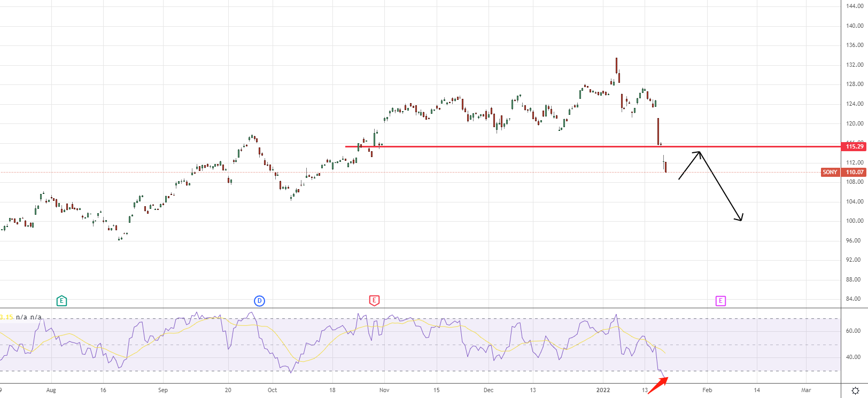Click the Feb label on time axis

(x=707, y=391)
